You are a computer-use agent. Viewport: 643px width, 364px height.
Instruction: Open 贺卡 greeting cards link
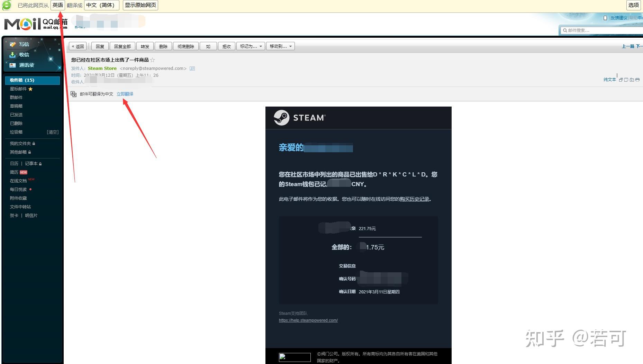pyautogui.click(x=14, y=216)
